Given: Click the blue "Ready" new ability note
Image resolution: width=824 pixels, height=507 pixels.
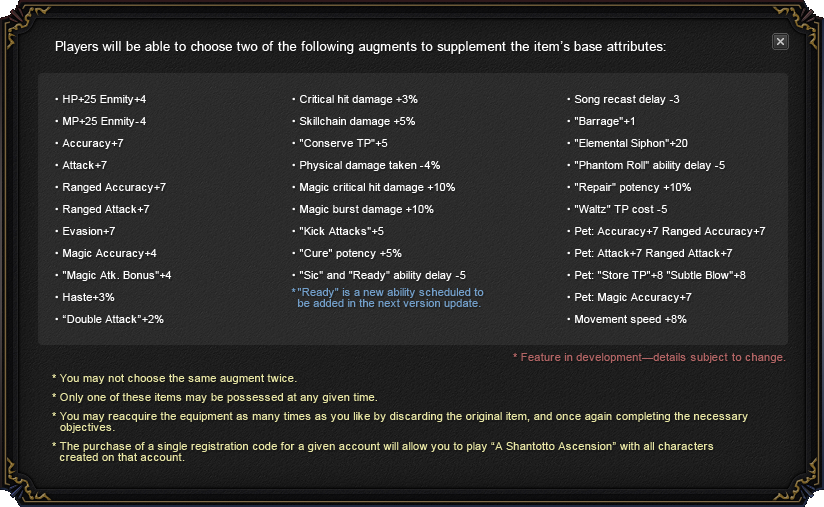Looking at the screenshot, I should click(x=389, y=297).
